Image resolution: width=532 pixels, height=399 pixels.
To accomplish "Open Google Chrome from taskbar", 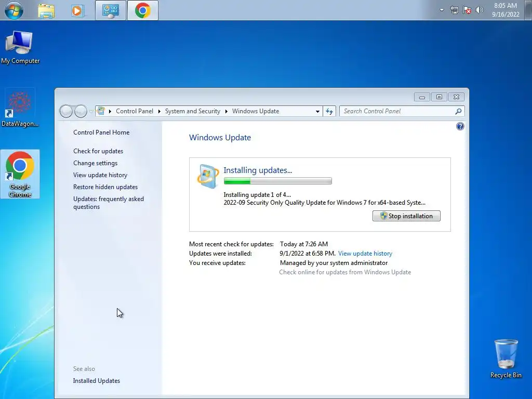I will click(143, 10).
